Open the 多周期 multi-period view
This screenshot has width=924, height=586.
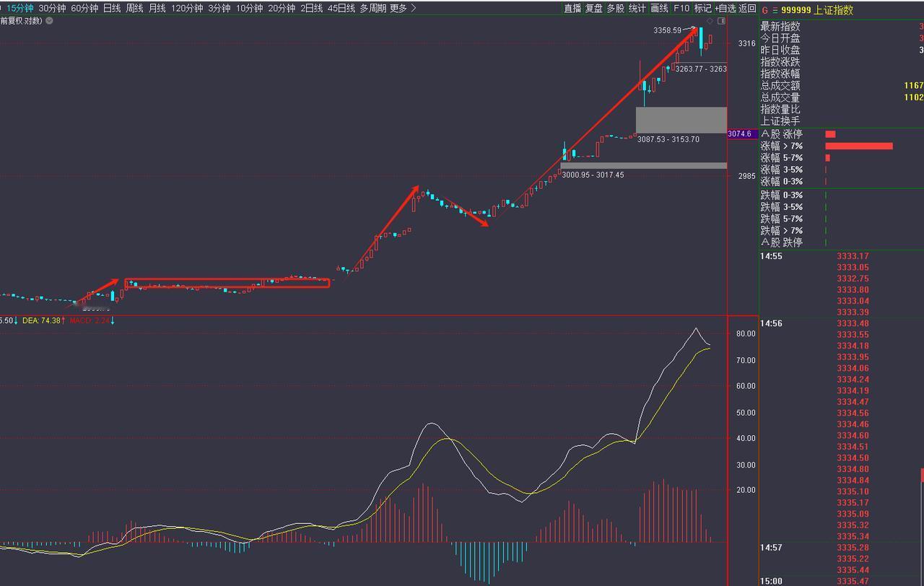click(373, 9)
